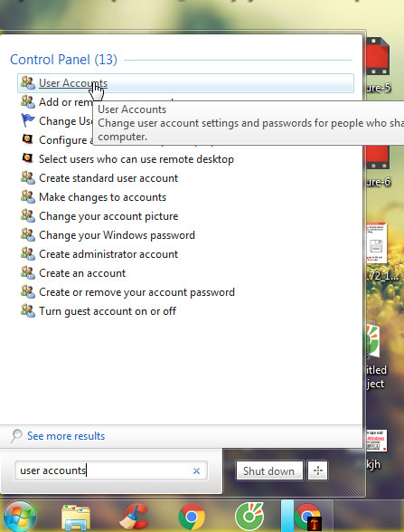
Task: Click icon beside Create an account
Action: [28, 272]
